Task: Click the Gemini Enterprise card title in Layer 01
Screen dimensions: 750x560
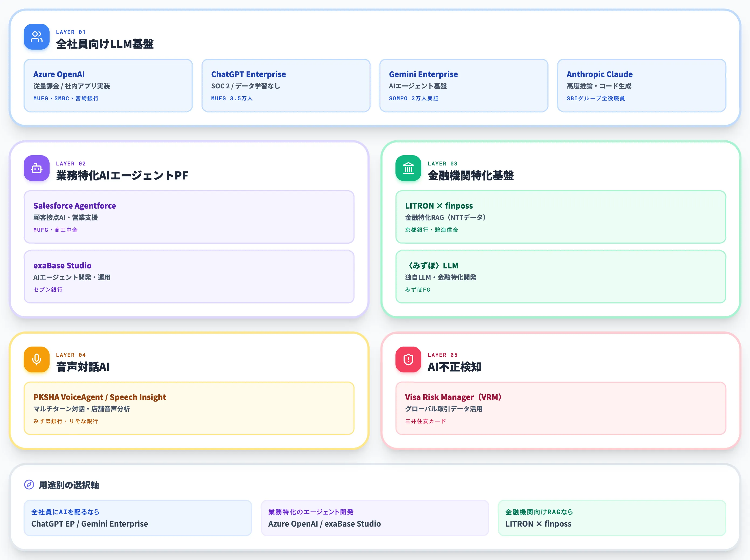Action: click(423, 74)
